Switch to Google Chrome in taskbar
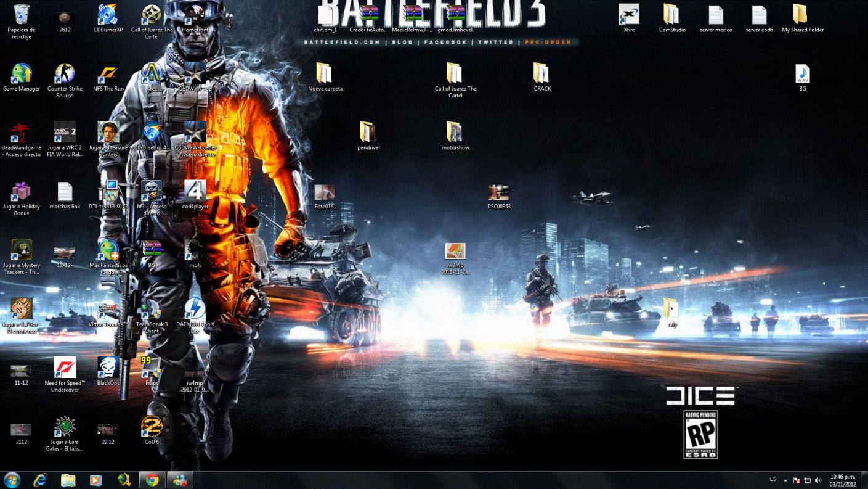 pyautogui.click(x=152, y=480)
